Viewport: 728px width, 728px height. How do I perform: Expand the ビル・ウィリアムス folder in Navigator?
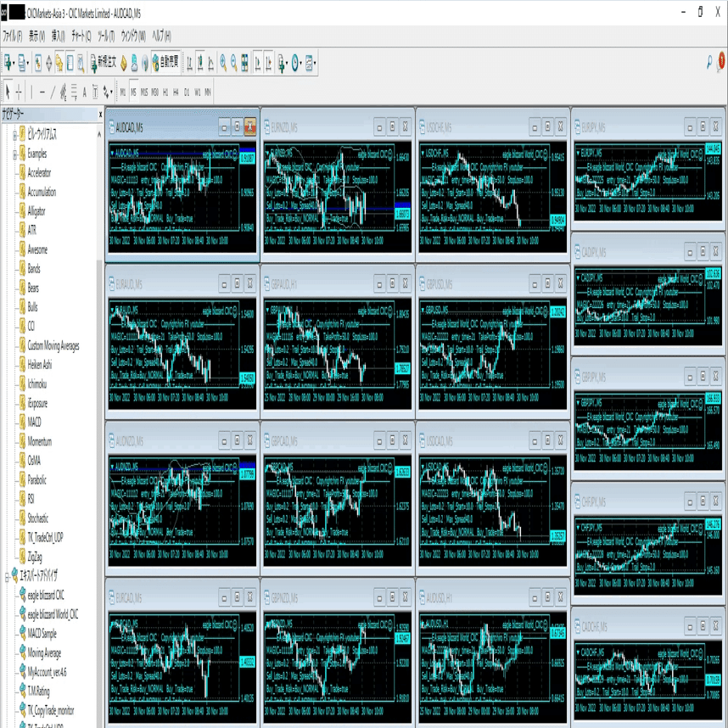click(x=14, y=135)
